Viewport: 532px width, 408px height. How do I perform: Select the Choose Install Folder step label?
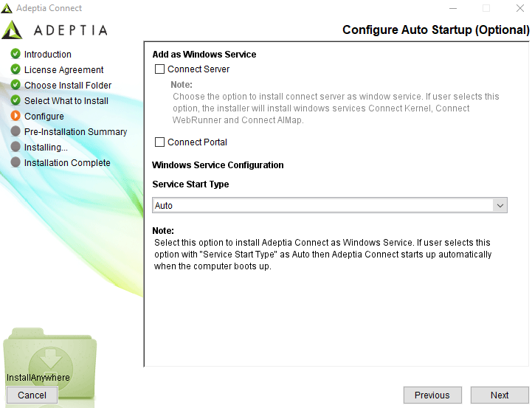tap(68, 86)
